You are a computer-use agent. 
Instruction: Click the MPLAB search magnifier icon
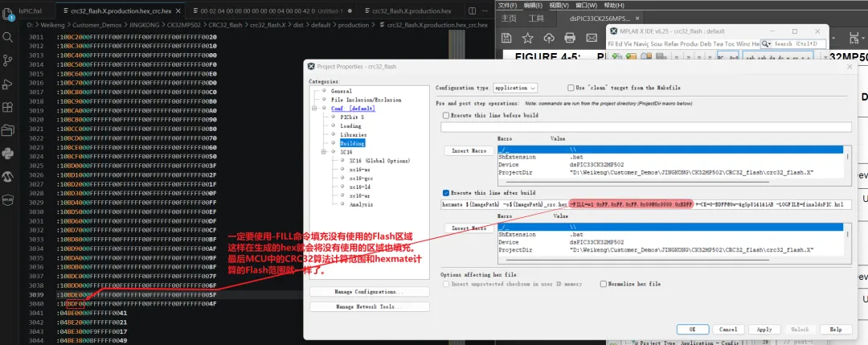pyautogui.click(x=766, y=43)
